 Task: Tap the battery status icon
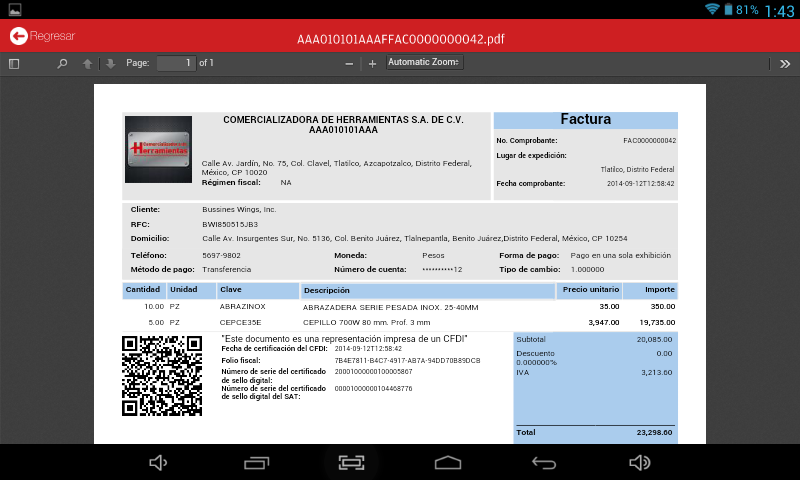point(729,9)
